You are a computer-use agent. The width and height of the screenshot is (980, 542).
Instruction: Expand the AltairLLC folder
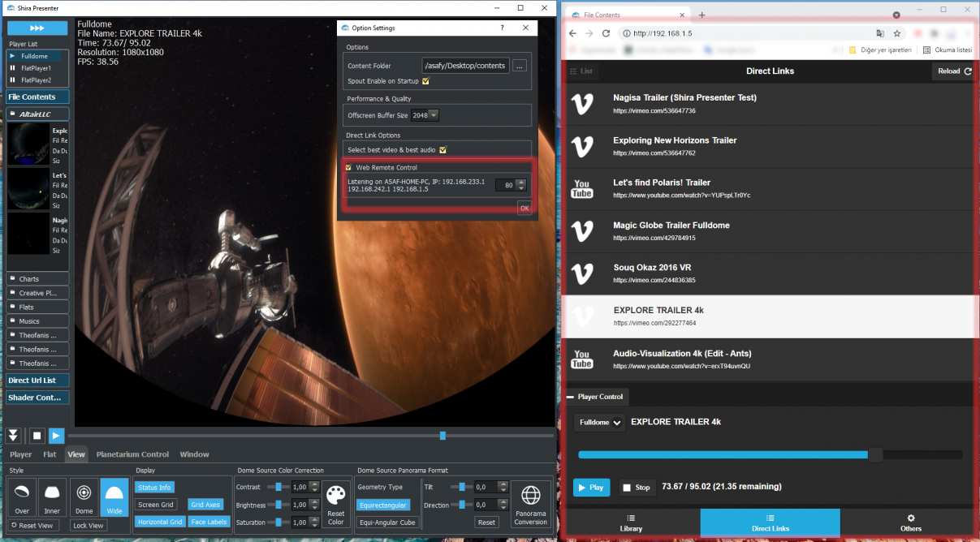37,114
